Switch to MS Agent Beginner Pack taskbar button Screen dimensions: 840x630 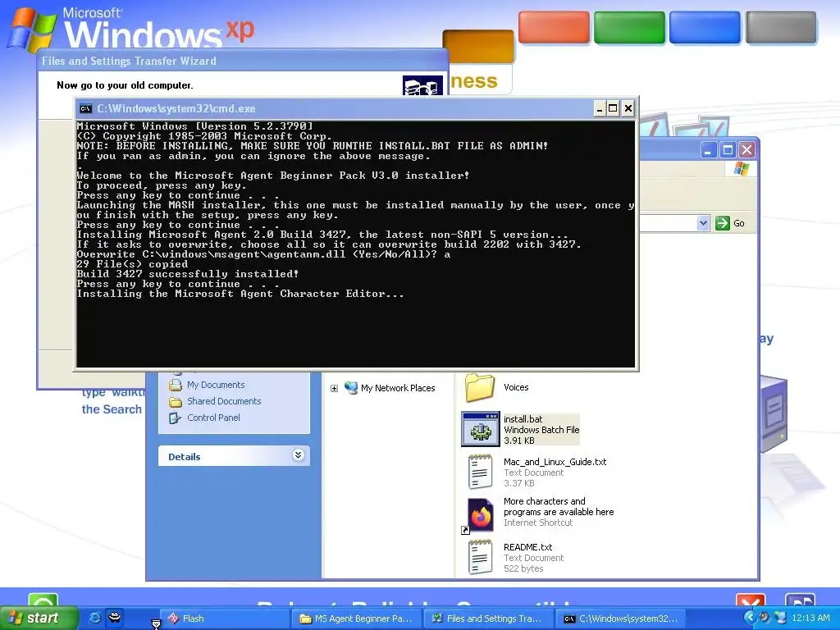pos(356,619)
